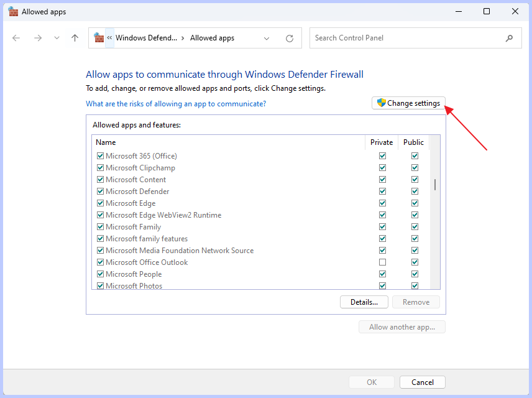Click the search magnifier icon

[x=509, y=38]
